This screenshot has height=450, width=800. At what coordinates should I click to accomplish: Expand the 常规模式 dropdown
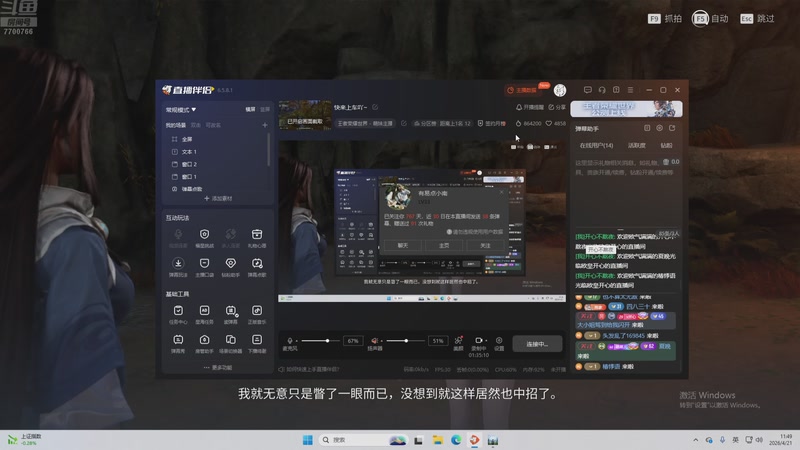pos(181,110)
